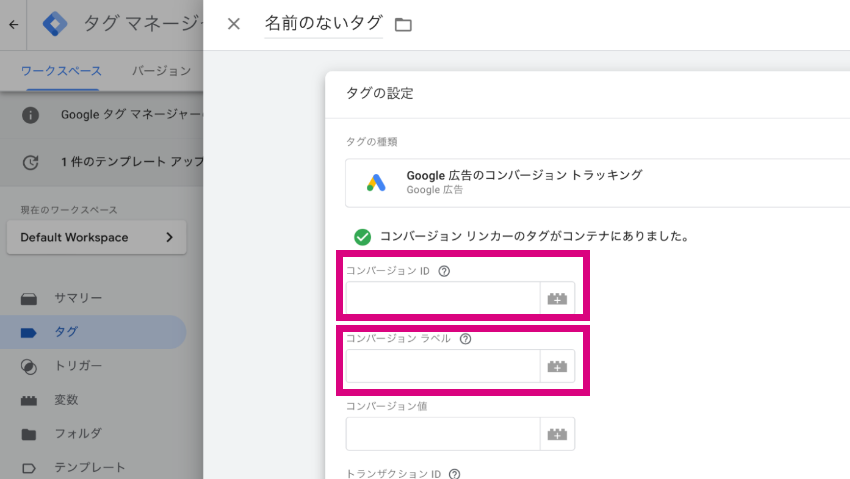
Task: Click the サマリー briefcase icon
Action: coord(29,299)
